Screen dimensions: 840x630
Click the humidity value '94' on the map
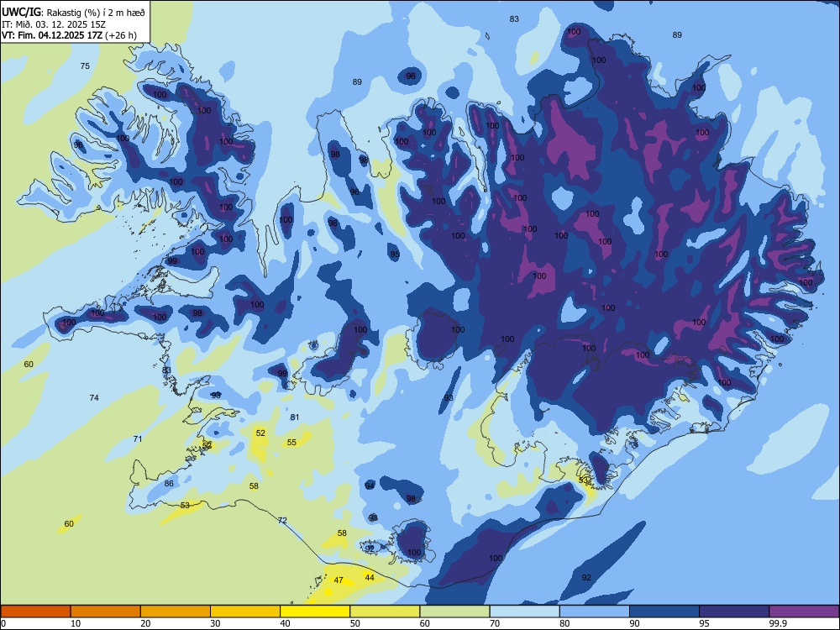point(370,486)
